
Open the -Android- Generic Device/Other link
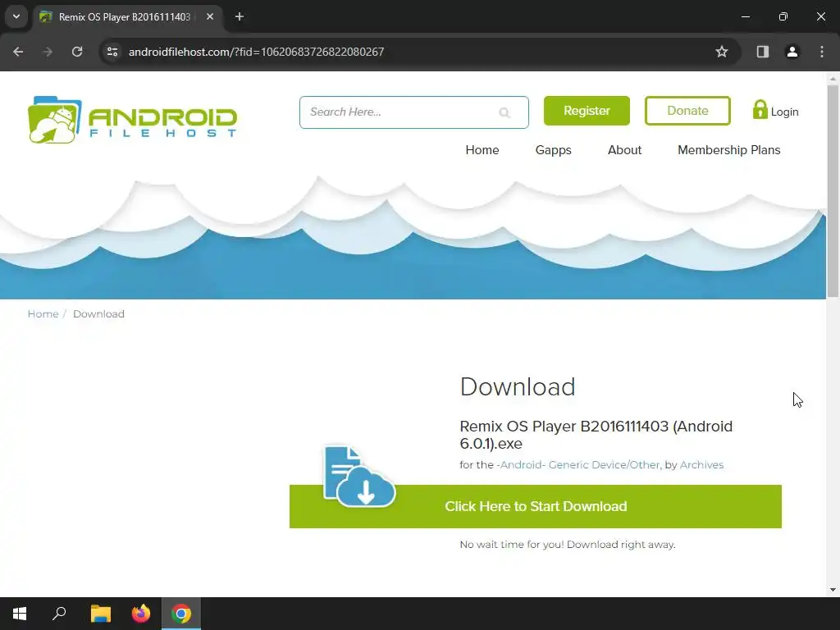tap(578, 465)
